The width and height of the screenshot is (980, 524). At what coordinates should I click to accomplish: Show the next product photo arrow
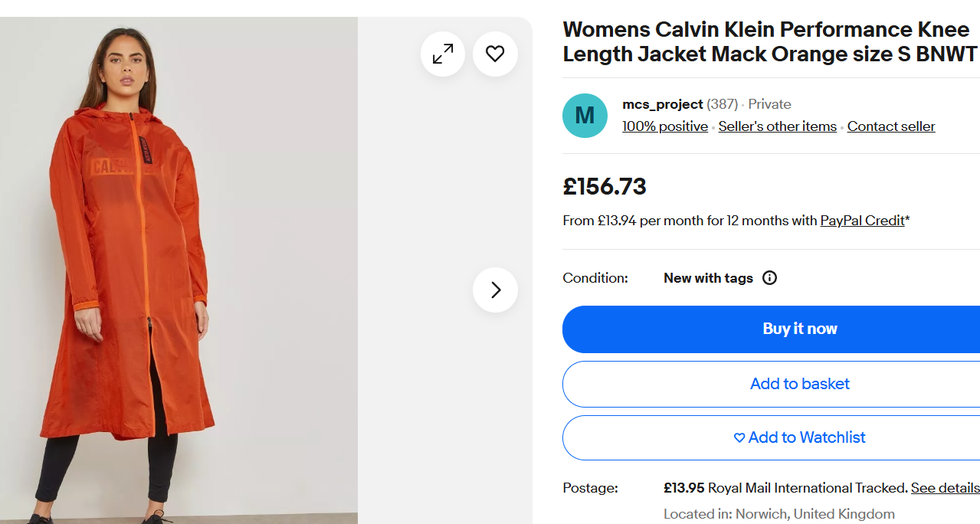click(x=495, y=290)
